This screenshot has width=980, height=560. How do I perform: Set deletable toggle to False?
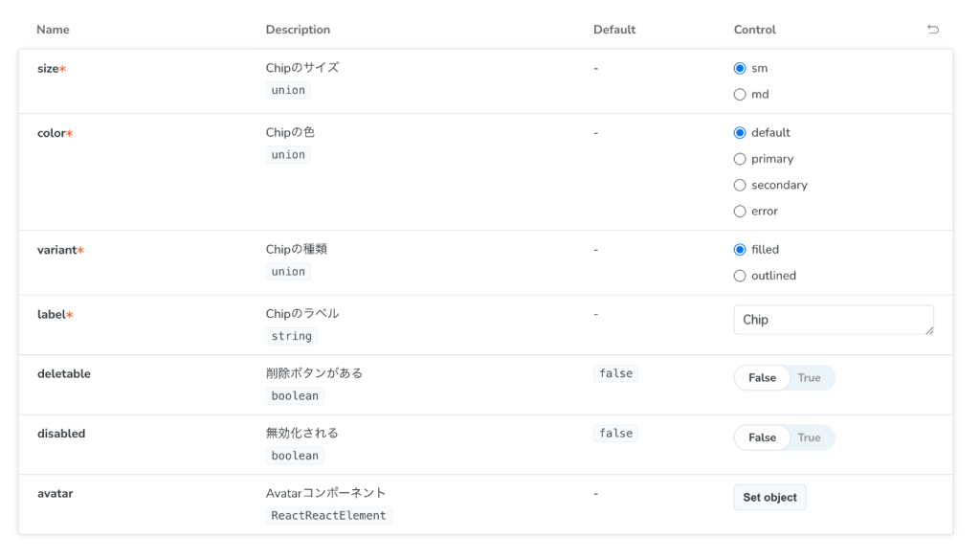click(x=762, y=378)
